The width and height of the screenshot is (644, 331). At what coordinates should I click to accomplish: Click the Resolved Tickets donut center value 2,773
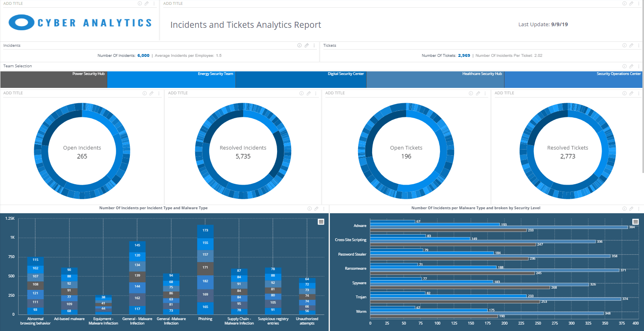(x=568, y=156)
